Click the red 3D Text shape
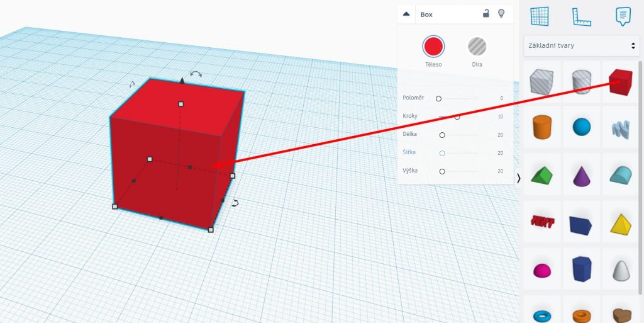 [x=541, y=222]
